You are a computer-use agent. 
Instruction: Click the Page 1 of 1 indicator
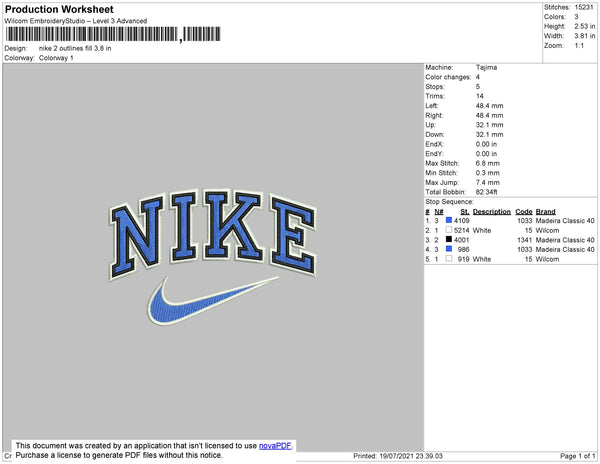point(578,456)
